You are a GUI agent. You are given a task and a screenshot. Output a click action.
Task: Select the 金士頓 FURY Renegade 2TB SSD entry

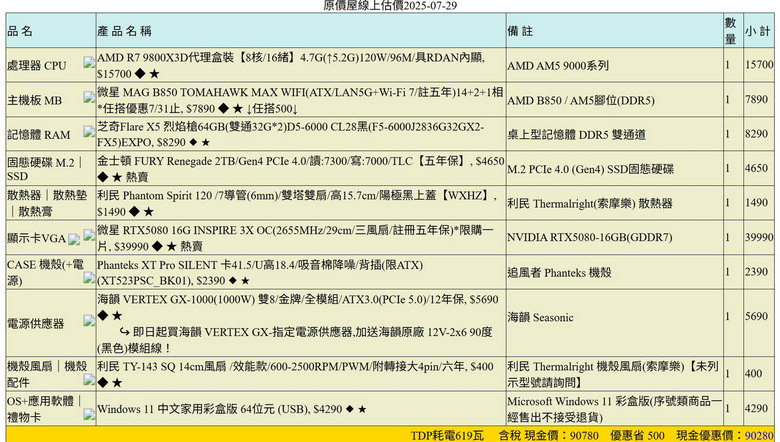300,169
